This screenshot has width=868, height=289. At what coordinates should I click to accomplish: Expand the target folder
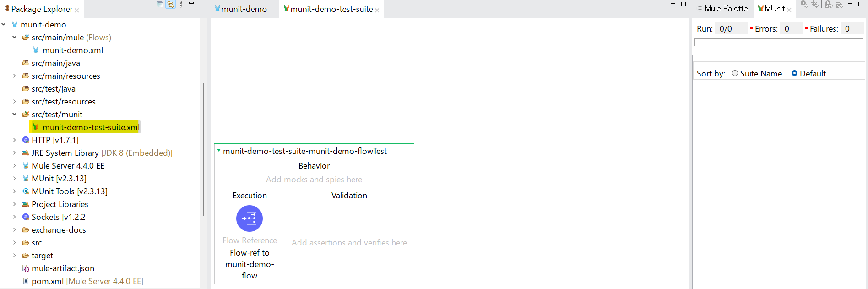[14, 255]
